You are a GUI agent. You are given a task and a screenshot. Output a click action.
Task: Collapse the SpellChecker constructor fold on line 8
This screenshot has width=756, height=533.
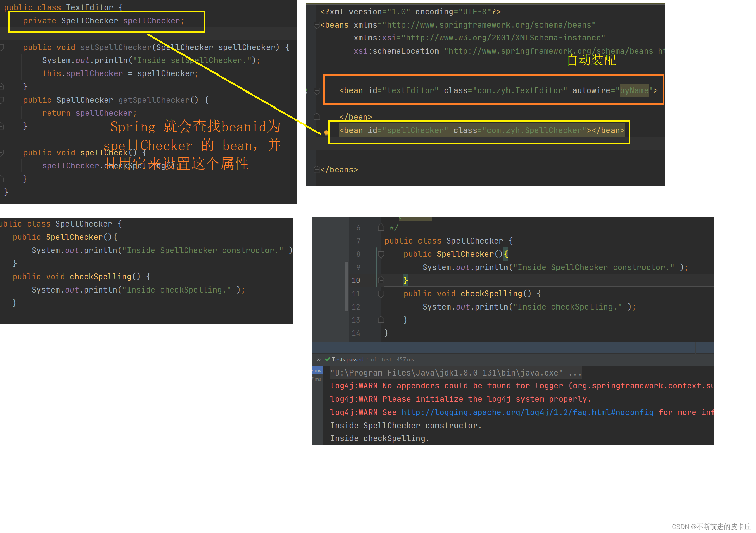(x=381, y=254)
